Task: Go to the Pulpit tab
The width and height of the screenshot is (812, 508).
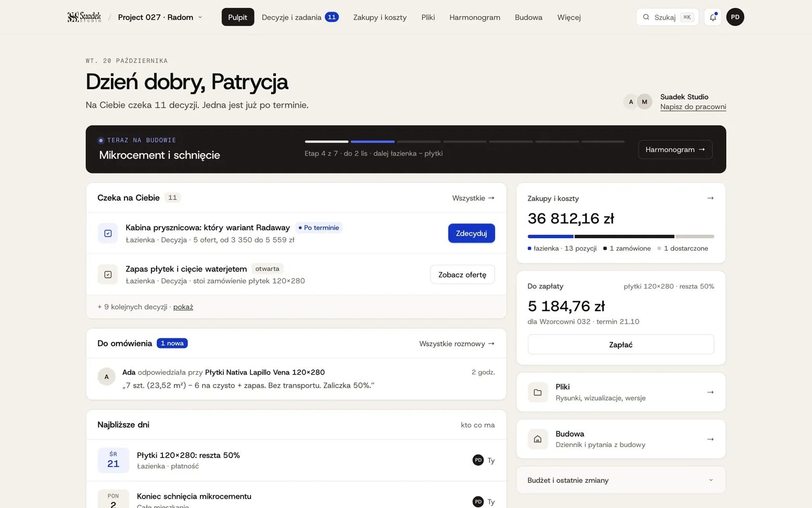Action: coord(238,17)
